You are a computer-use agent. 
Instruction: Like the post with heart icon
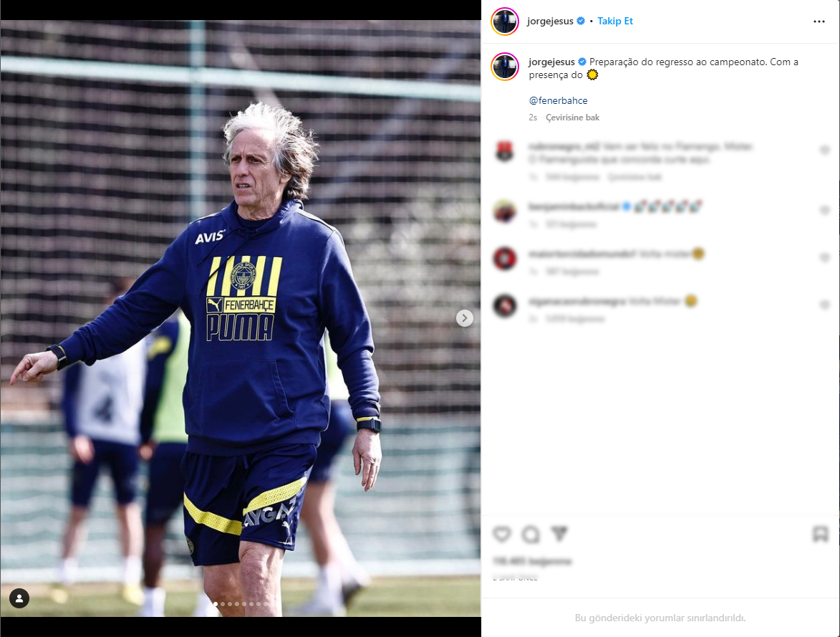pyautogui.click(x=502, y=534)
